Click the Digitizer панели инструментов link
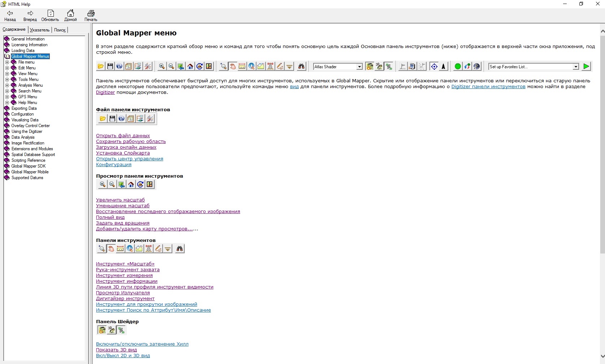This screenshot has height=364, width=605. click(488, 87)
